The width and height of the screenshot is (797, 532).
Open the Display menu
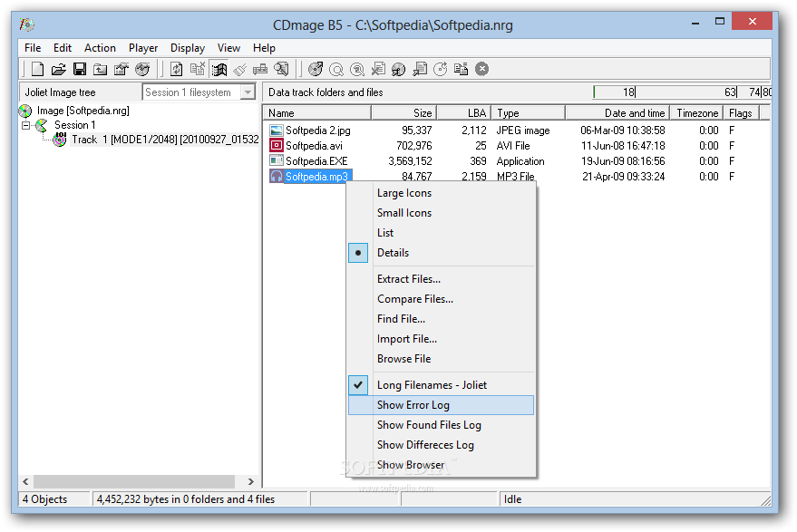(188, 48)
